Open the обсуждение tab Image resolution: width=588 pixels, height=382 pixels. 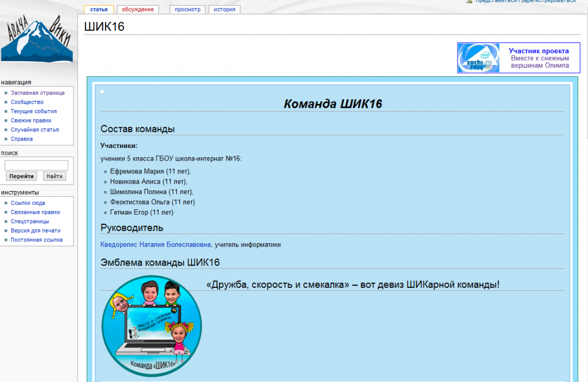(138, 9)
